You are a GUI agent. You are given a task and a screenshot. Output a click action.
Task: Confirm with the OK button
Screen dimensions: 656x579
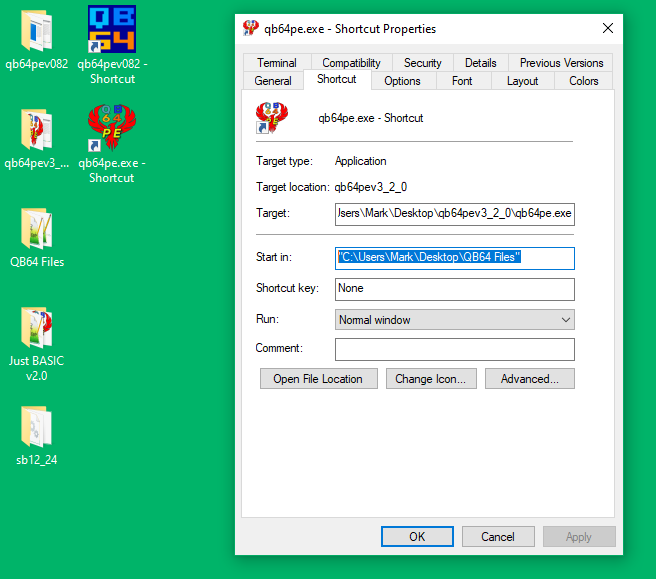[417, 536]
